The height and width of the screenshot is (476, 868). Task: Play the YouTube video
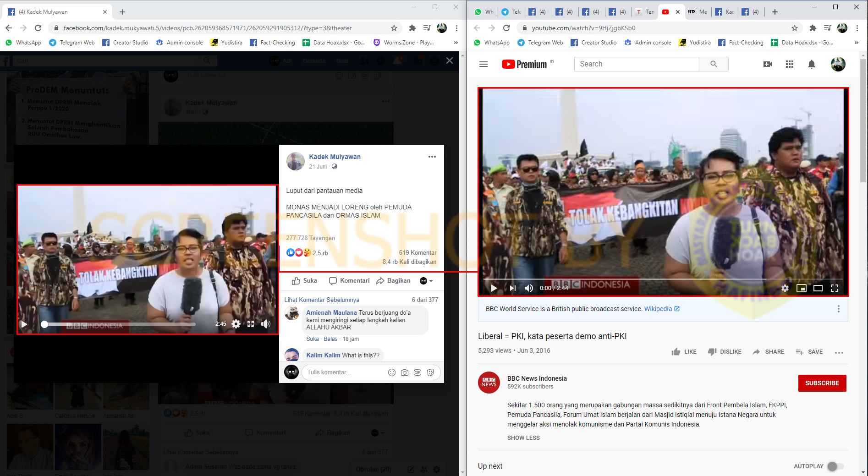point(494,288)
